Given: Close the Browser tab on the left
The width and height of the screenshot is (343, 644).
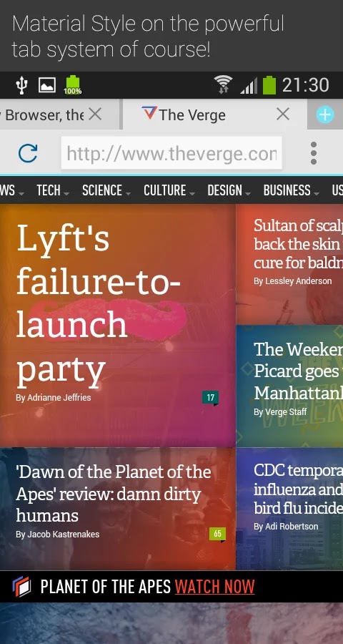Looking at the screenshot, I should (95, 114).
